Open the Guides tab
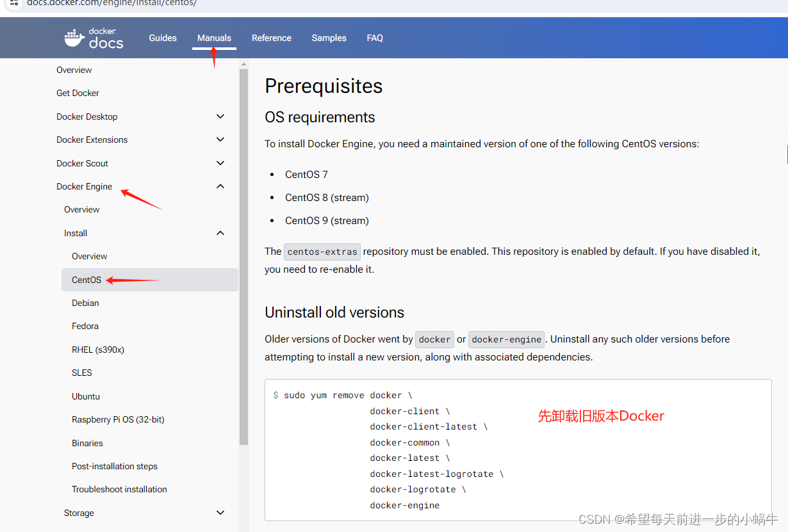 [163, 38]
